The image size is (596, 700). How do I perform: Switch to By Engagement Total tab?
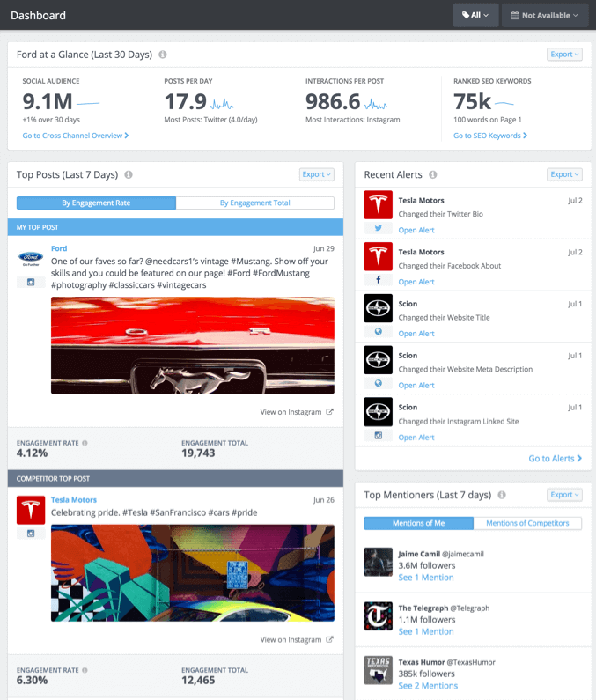click(255, 203)
